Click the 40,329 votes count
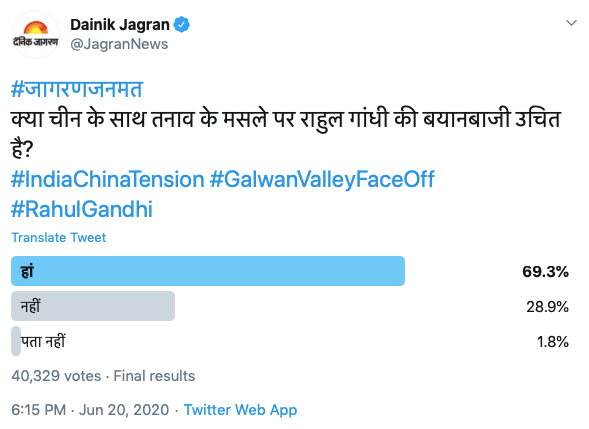The height and width of the screenshot is (429, 589). tap(56, 376)
